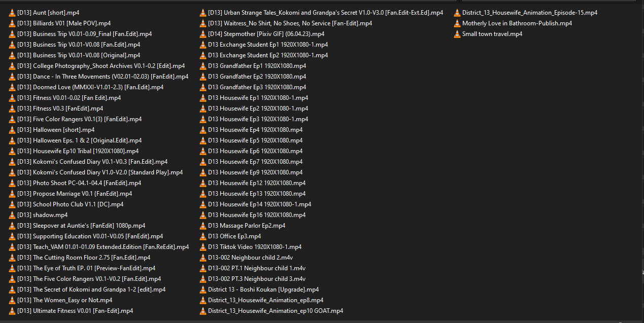This screenshot has width=644, height=323.
Task: Click the VLC icon for Small town travel.mp4
Action: 457,34
